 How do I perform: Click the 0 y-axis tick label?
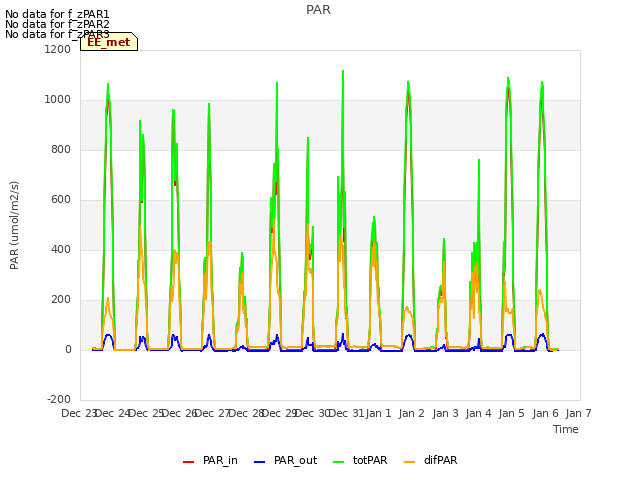68,350
